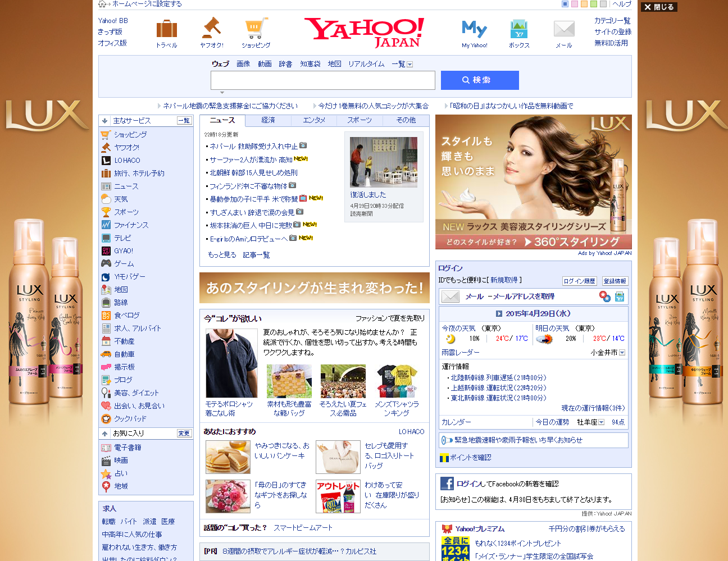
Task: Open the 牡羊座 horoscope sign dropdown
Action: (600, 422)
